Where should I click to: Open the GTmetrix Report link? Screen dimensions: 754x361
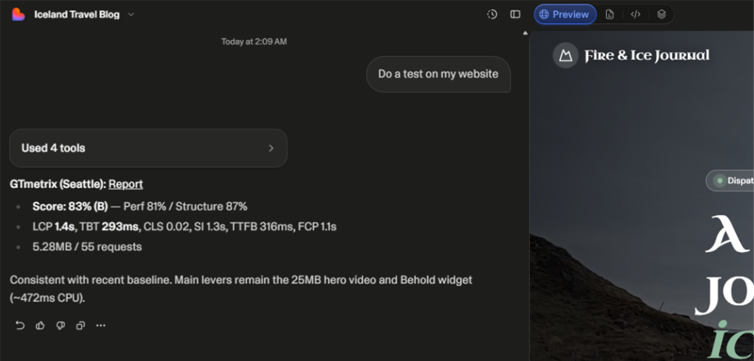[x=126, y=184]
